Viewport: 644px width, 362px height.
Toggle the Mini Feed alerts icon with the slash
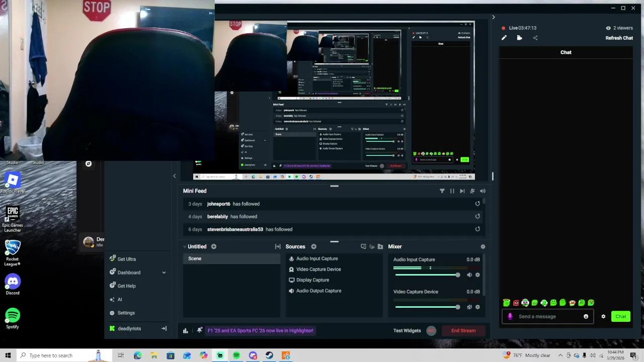[x=472, y=191]
